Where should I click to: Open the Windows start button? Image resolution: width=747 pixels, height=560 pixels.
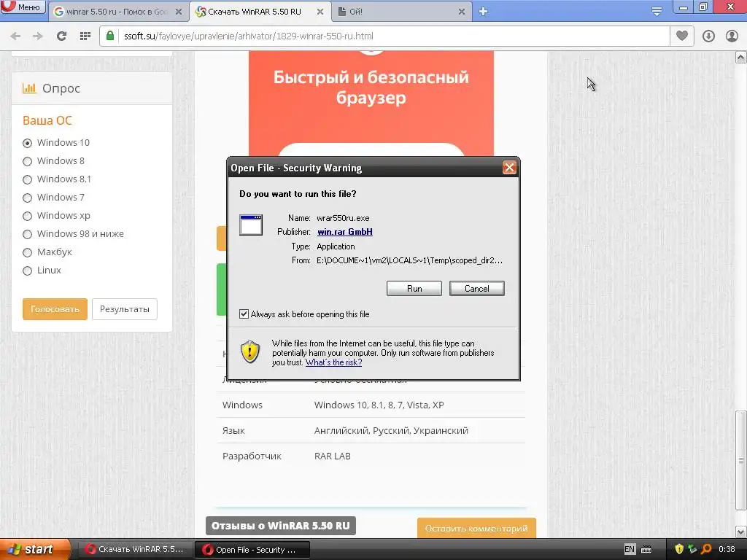(x=35, y=550)
